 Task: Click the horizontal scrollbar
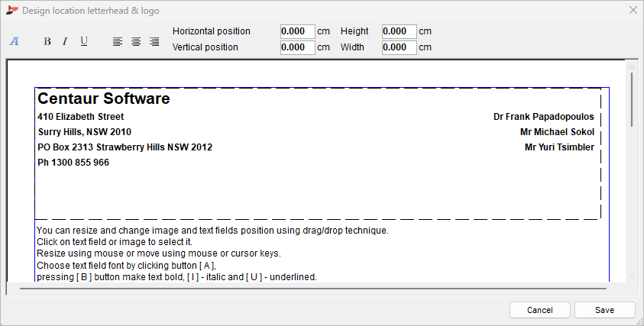point(312,289)
